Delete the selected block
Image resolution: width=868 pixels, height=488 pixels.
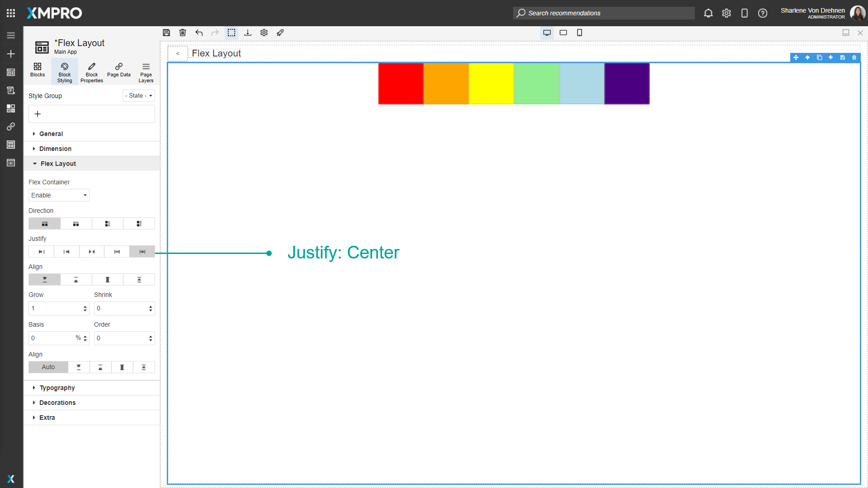pyautogui.click(x=854, y=58)
